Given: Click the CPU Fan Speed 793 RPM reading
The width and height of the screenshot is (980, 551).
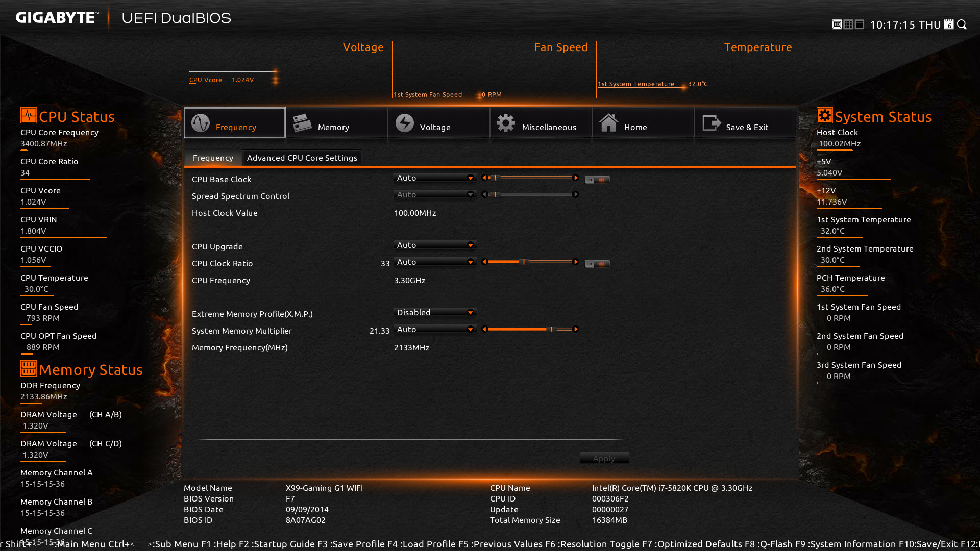Looking at the screenshot, I should tap(43, 318).
